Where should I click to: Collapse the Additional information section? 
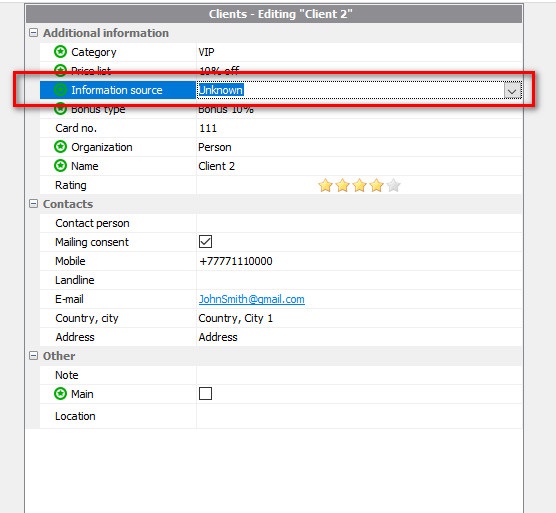point(33,33)
